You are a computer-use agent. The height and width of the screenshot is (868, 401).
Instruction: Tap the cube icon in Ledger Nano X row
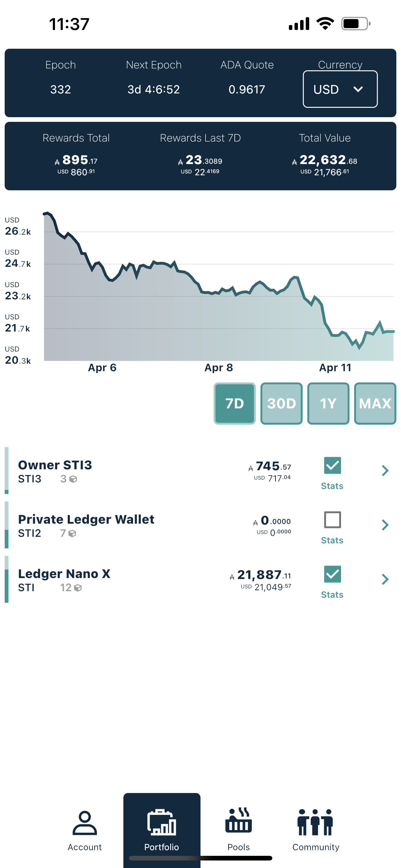pos(78,588)
